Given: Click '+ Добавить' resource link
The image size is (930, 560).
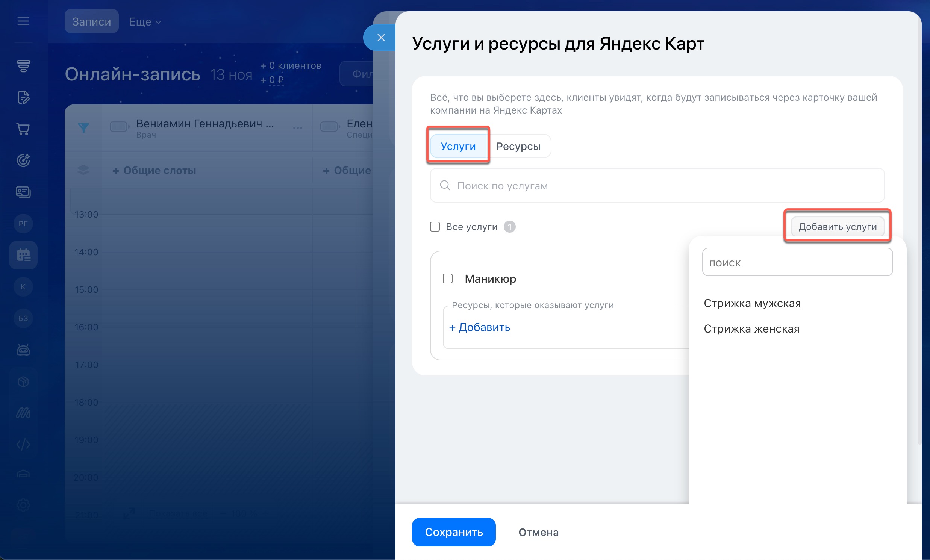Looking at the screenshot, I should pyautogui.click(x=479, y=328).
